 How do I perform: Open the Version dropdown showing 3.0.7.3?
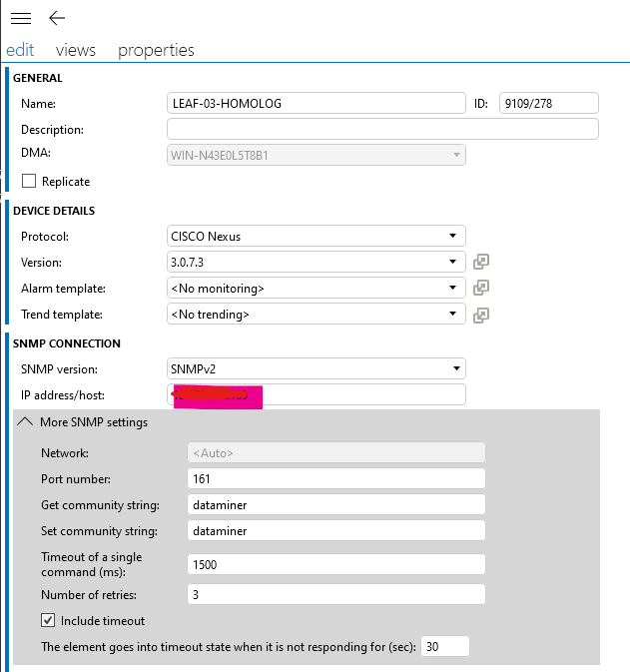315,262
